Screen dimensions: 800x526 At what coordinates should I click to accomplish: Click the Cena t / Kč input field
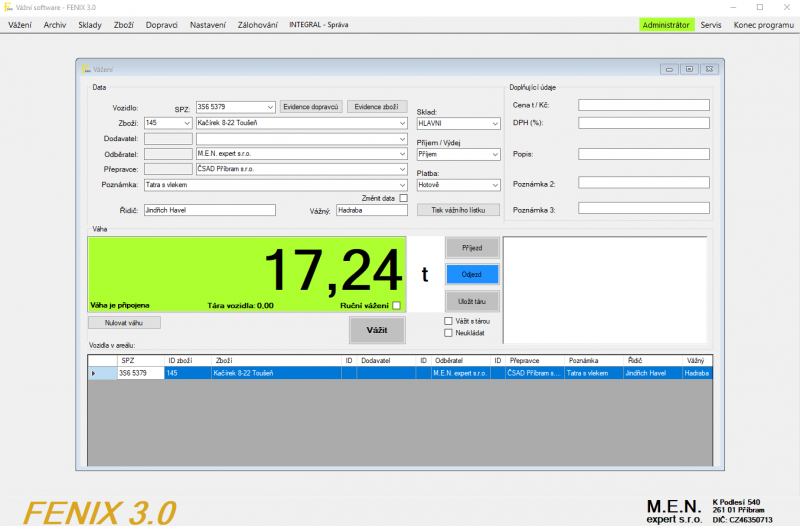643,105
